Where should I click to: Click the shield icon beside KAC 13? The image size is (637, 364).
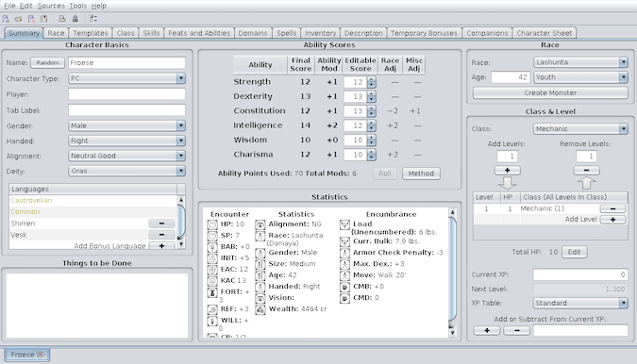[212, 281]
